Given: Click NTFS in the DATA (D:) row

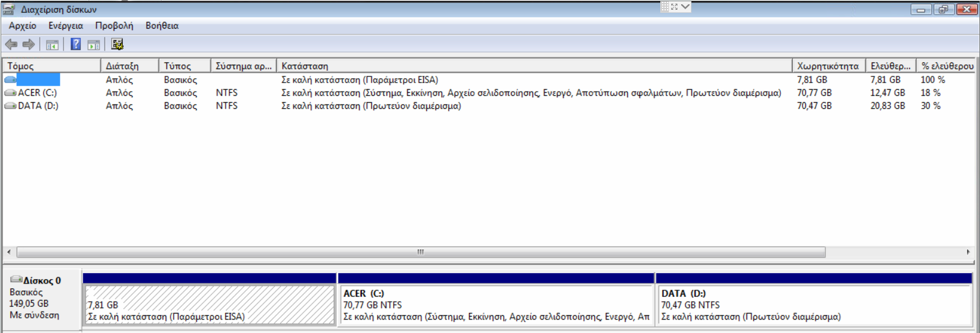Looking at the screenshot, I should tap(227, 106).
